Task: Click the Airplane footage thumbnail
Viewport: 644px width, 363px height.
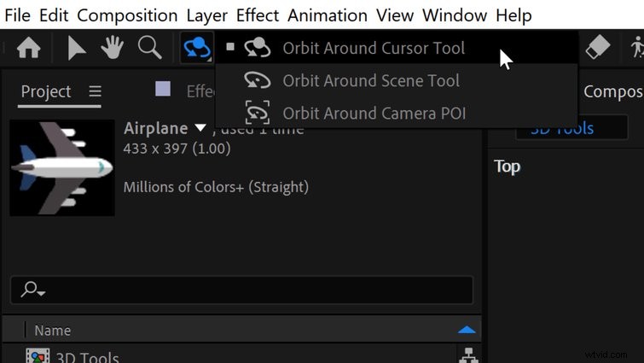Action: [x=62, y=167]
